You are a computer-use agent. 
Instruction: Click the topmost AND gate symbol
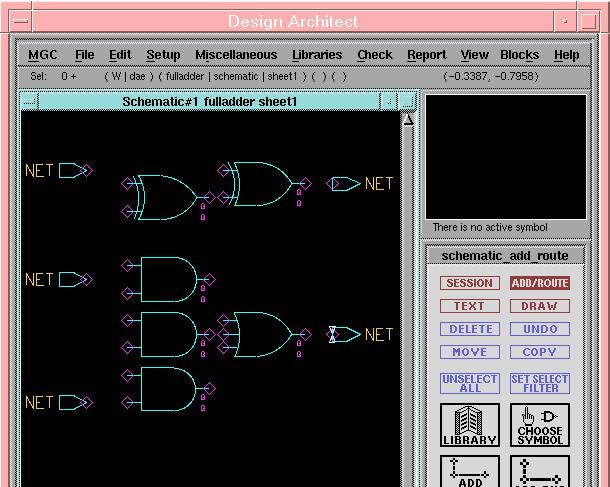(167, 279)
